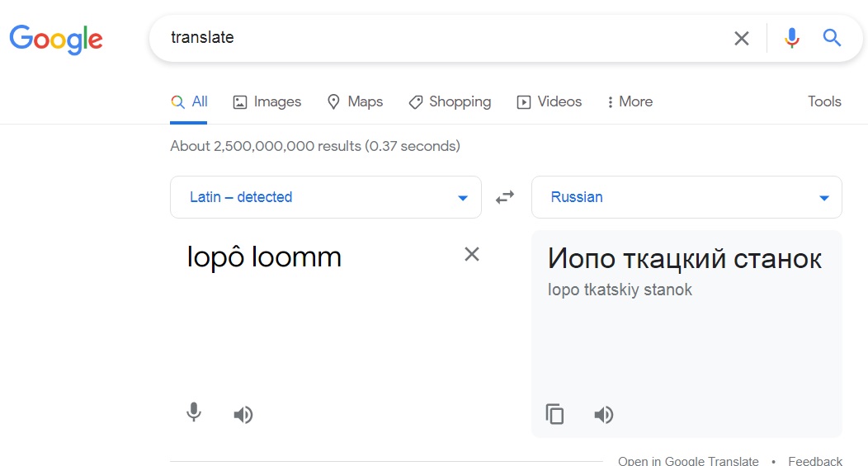Expand the More search options menu
868x466 pixels.
point(630,102)
